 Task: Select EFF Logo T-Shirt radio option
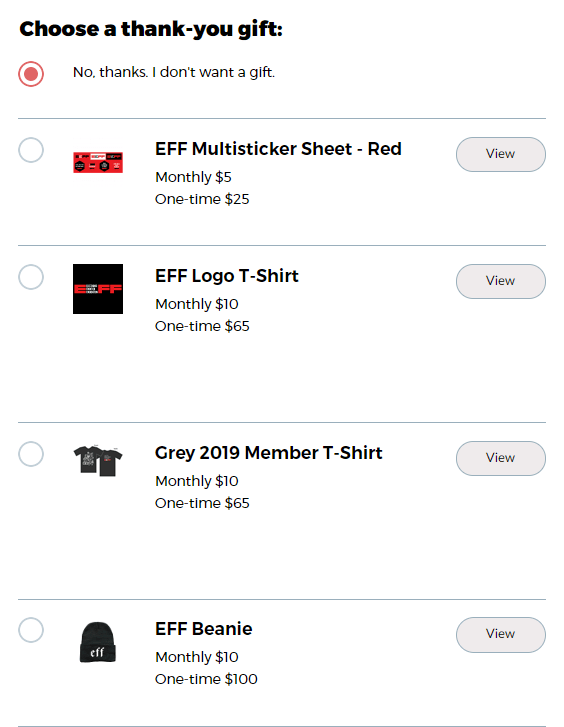pyautogui.click(x=31, y=277)
